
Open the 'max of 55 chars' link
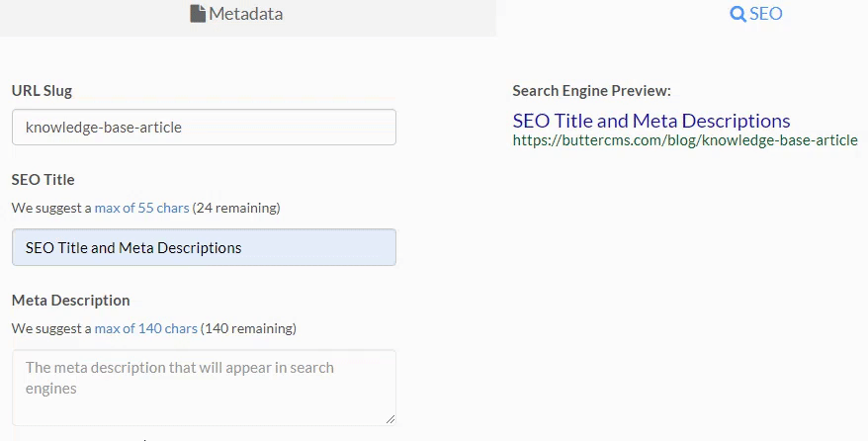(141, 208)
